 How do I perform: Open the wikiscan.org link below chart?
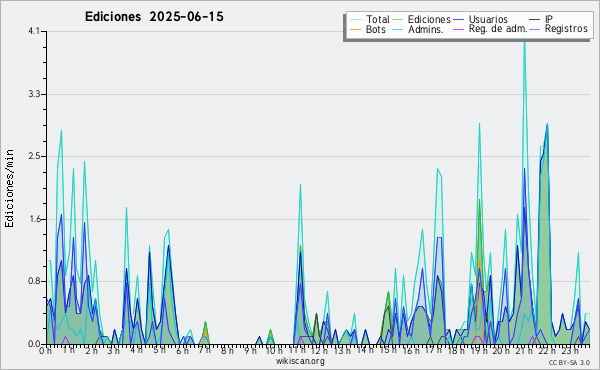(300, 361)
